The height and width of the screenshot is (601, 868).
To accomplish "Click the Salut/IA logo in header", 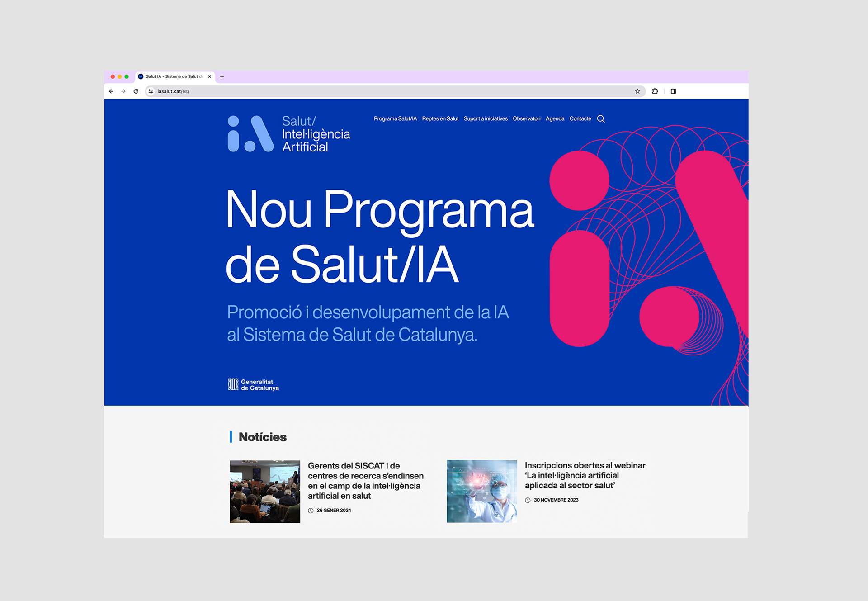I will pyautogui.click(x=288, y=134).
